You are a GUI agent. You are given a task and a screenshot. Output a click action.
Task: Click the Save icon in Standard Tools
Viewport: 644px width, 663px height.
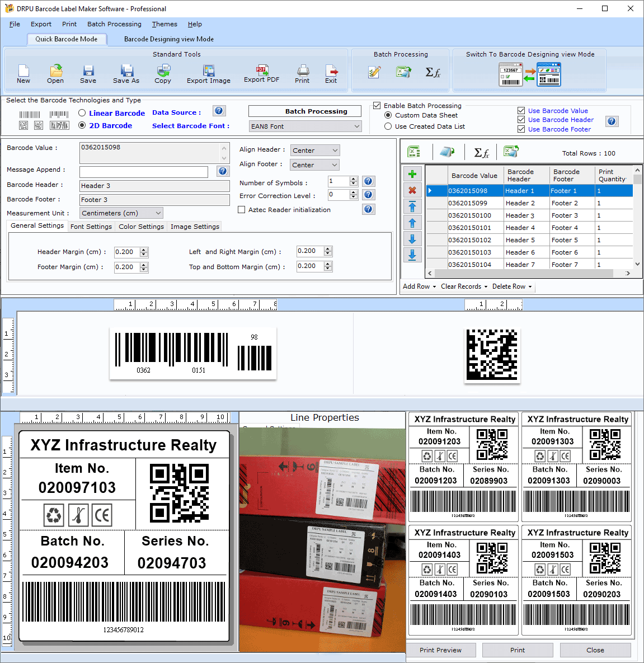point(88,73)
